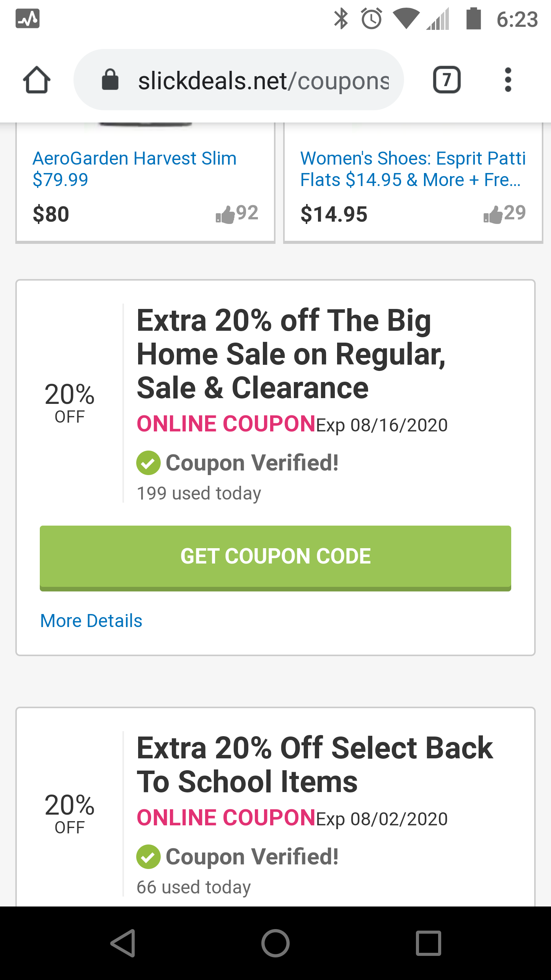Tap the activity monitor status bar icon
Image resolution: width=551 pixels, height=980 pixels.
point(28,19)
